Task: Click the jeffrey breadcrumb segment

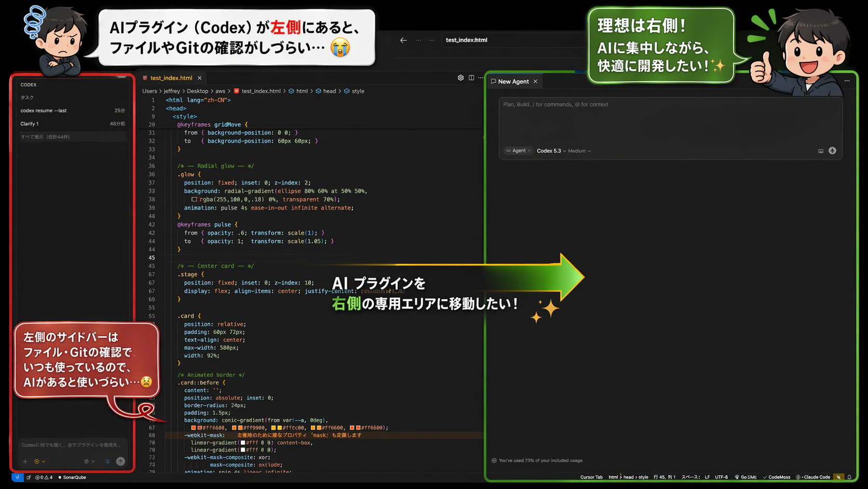Action: coord(172,91)
